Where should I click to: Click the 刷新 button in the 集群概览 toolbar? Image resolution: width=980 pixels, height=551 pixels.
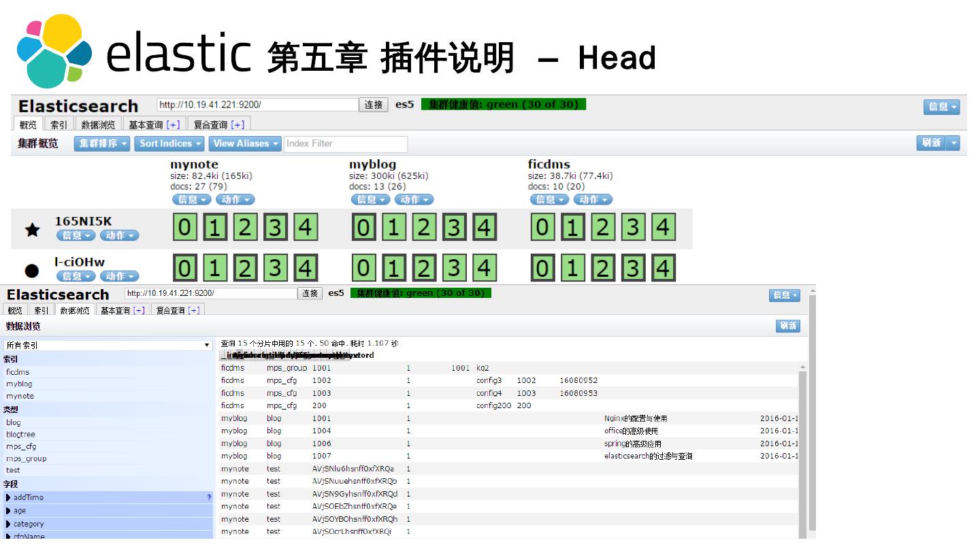932,143
